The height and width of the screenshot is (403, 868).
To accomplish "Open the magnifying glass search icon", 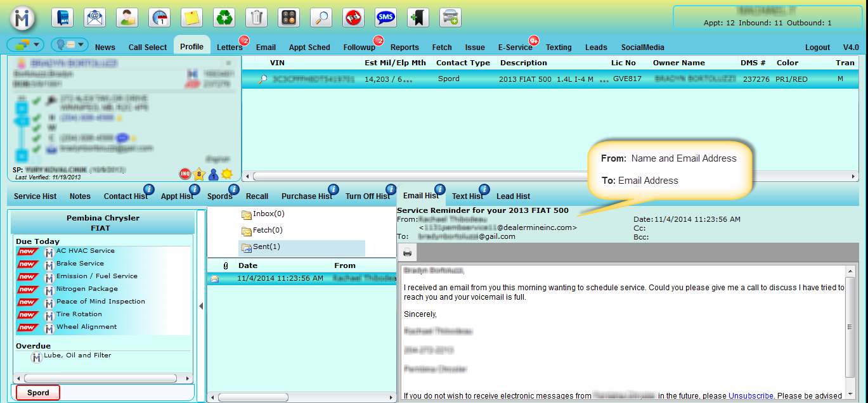I will point(321,17).
